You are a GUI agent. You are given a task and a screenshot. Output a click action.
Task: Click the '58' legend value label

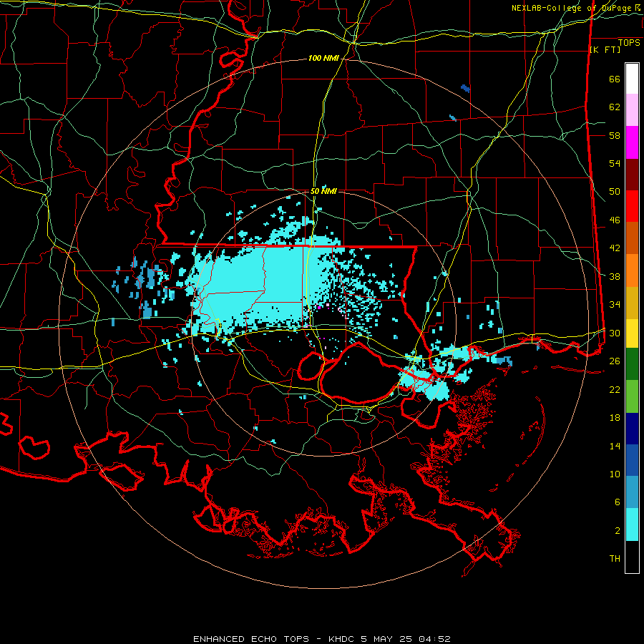615,135
